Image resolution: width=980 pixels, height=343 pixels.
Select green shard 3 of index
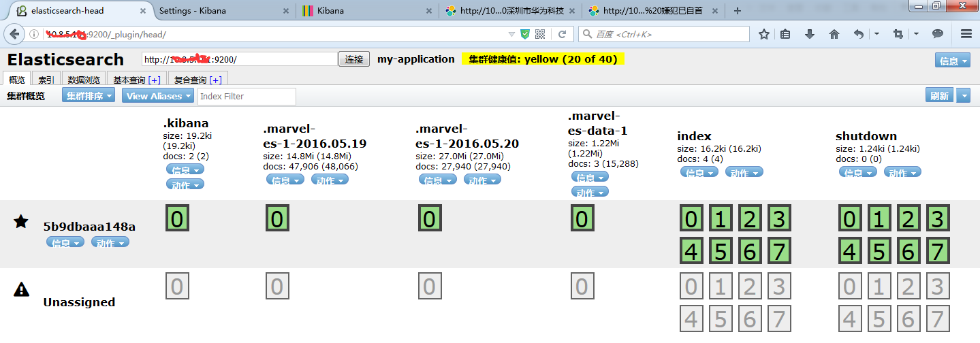(779, 218)
